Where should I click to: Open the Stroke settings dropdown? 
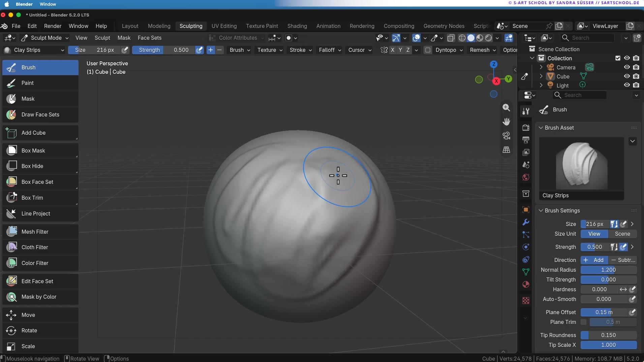tap(301, 50)
